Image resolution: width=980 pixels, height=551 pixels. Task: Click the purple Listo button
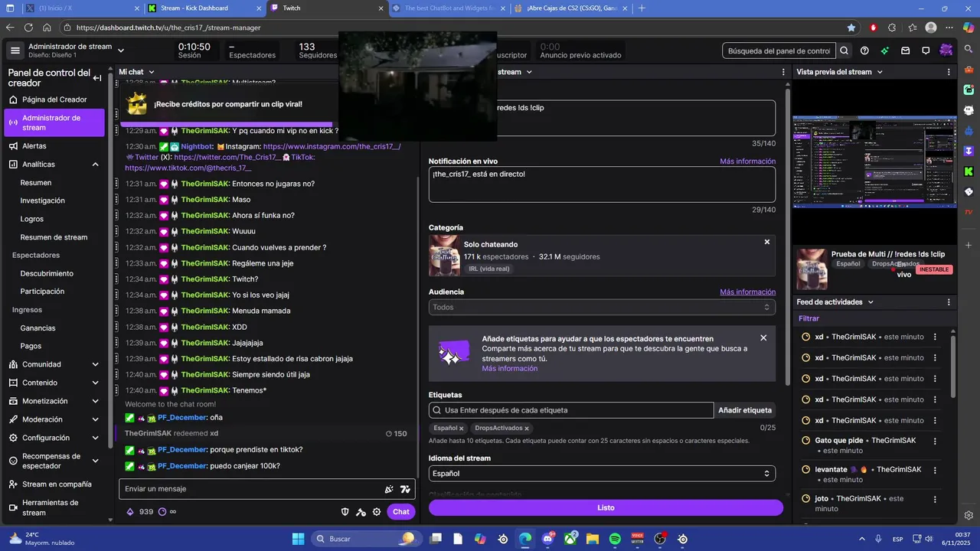tap(606, 507)
